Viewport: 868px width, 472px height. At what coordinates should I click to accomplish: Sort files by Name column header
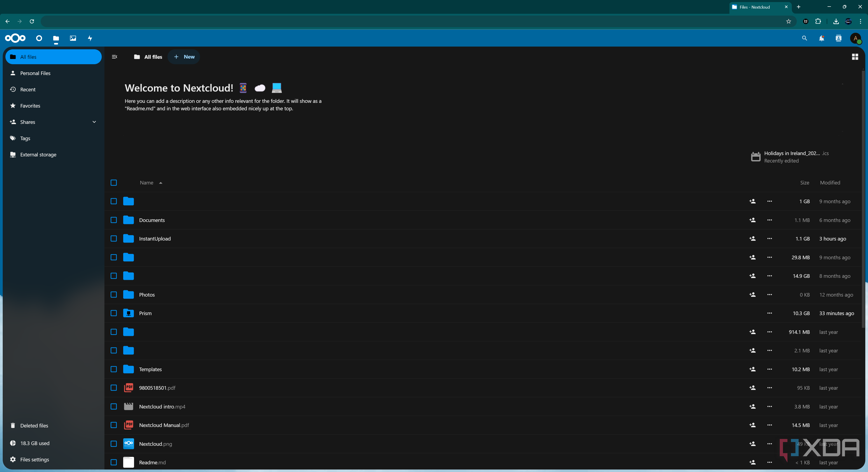[x=146, y=183]
